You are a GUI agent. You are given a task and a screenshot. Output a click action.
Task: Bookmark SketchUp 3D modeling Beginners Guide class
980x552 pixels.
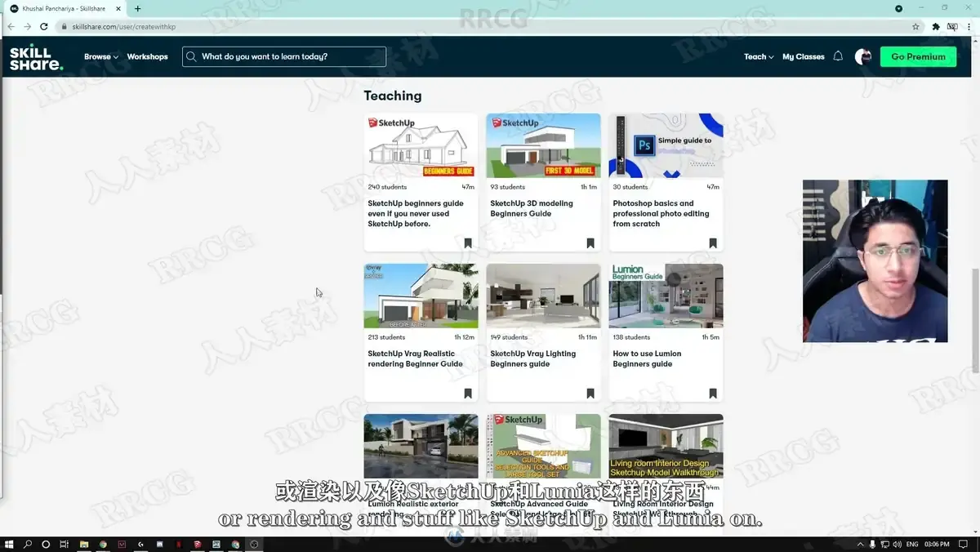[x=590, y=243]
